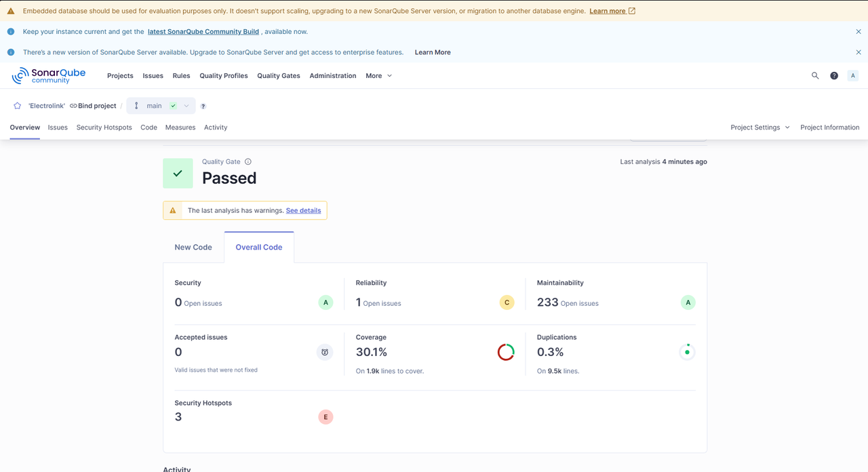868x472 pixels.
Task: Click the Duplications indicator circle
Action: [x=687, y=352]
